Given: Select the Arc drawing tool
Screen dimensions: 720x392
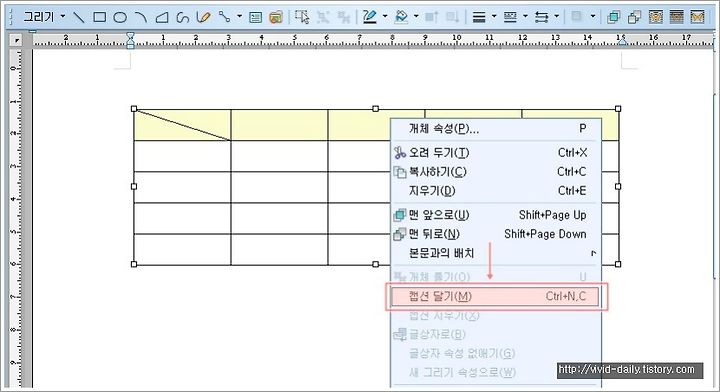Looking at the screenshot, I should click(141, 17).
